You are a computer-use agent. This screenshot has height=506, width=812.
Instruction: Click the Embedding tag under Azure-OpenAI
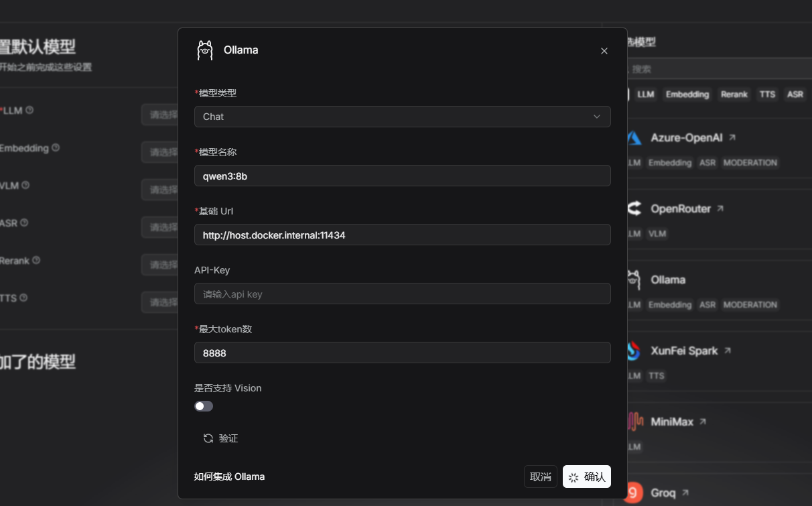670,163
